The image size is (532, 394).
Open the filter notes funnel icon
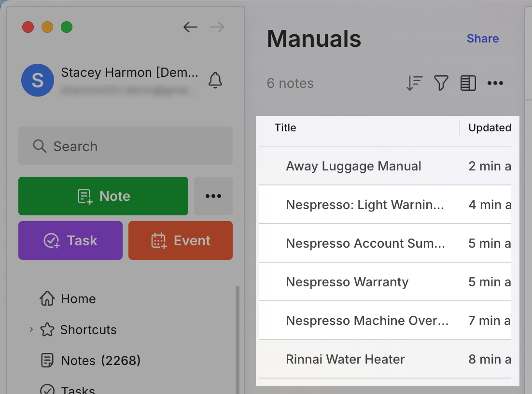click(x=441, y=83)
